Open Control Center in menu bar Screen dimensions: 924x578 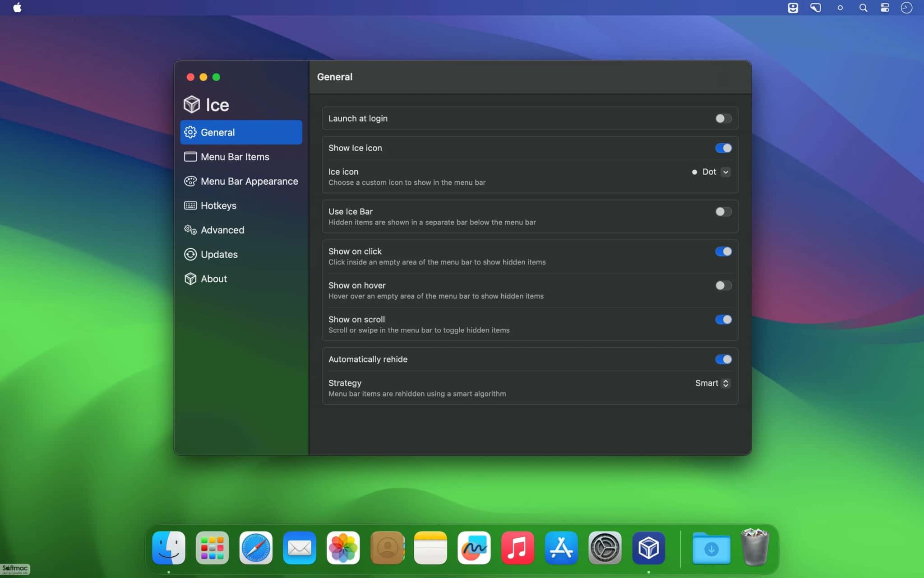(885, 8)
